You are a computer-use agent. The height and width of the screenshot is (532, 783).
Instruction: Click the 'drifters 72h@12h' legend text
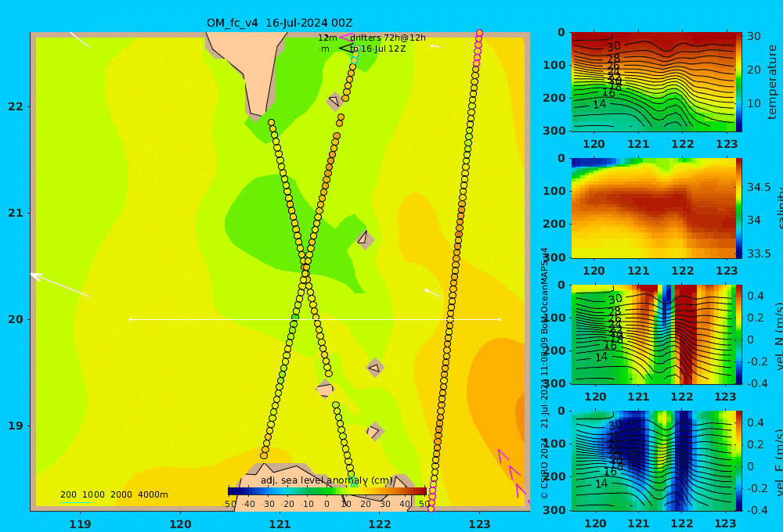pyautogui.click(x=388, y=38)
